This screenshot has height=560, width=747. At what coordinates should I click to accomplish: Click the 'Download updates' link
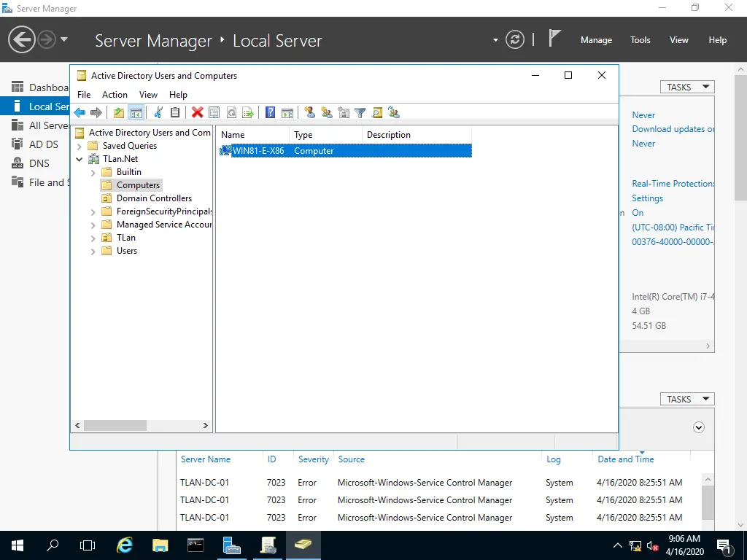(x=673, y=129)
